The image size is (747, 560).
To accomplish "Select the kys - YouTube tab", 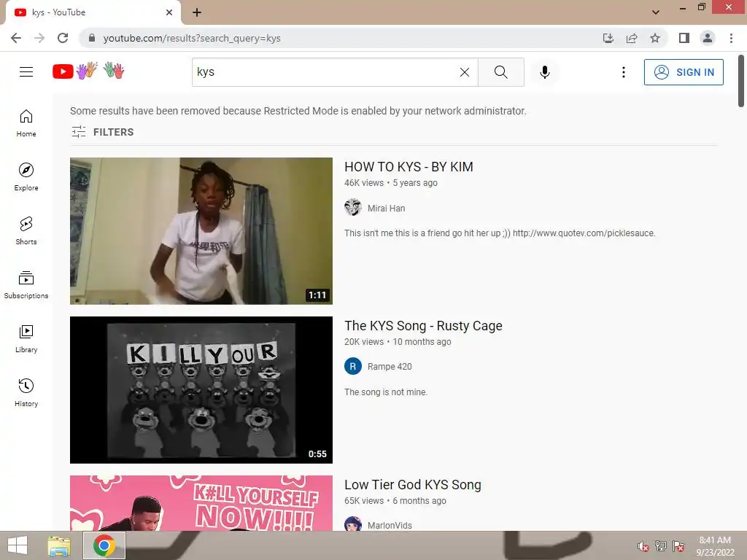I will tap(93, 12).
